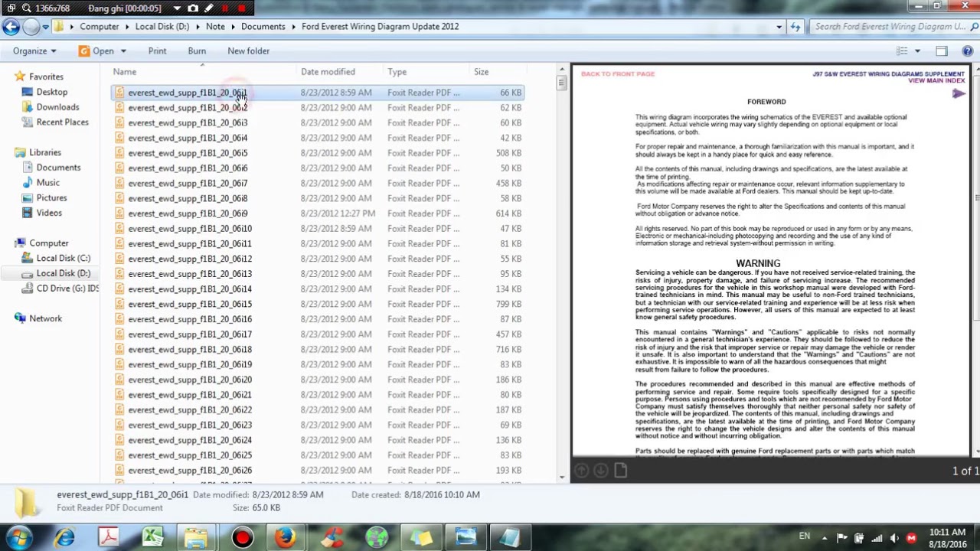Take a snapshot with the recorder camera icon
980x551 pixels.
[193, 8]
